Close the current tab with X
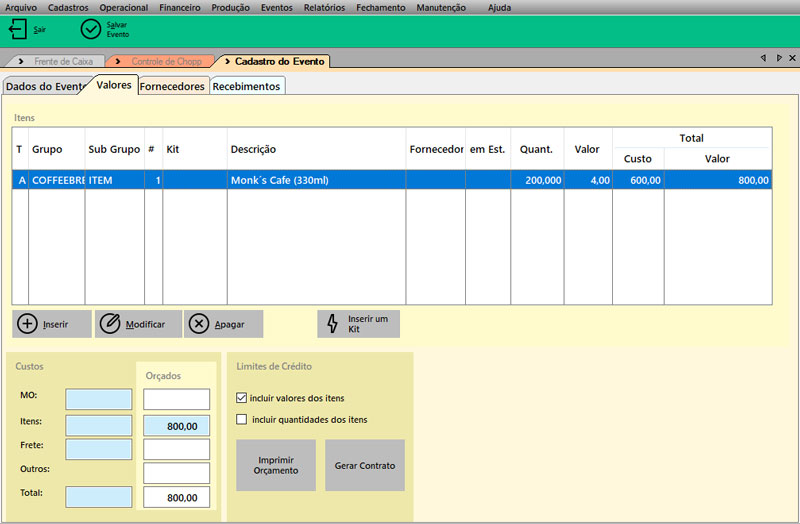Screen dimensions: 800x524 [x=792, y=58]
